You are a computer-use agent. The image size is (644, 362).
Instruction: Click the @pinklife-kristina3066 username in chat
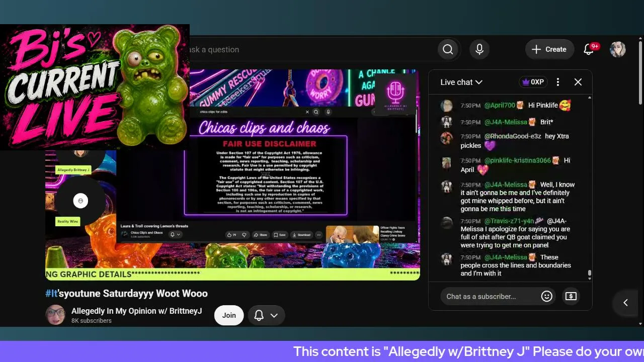[x=517, y=160]
